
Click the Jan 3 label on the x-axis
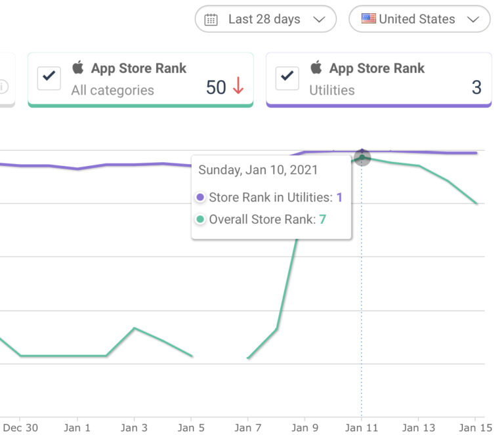pos(134,428)
